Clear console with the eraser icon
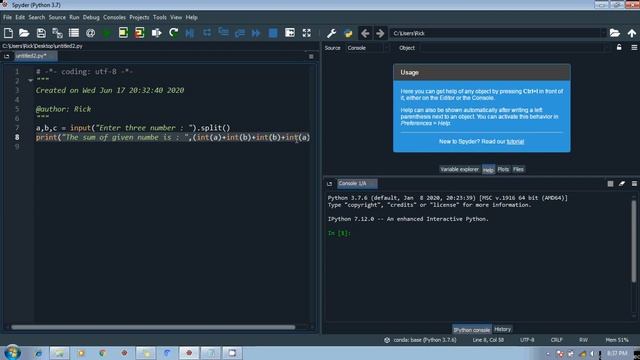 click(622, 184)
